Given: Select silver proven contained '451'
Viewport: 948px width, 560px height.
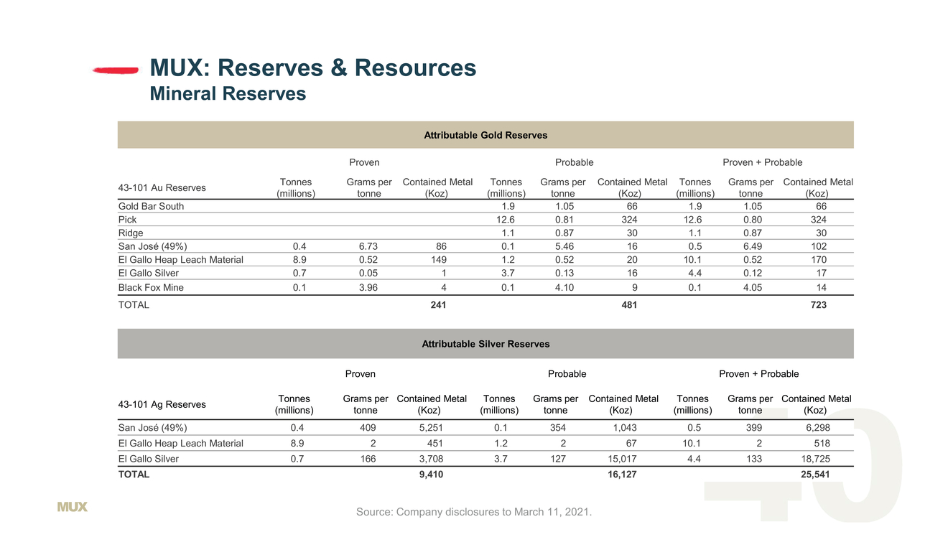Looking at the screenshot, I should pyautogui.click(x=435, y=444).
